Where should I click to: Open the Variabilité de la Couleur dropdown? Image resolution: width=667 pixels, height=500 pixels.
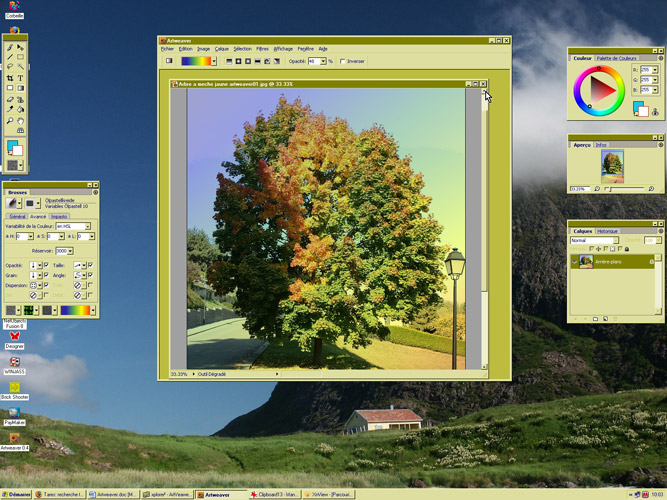(x=87, y=226)
